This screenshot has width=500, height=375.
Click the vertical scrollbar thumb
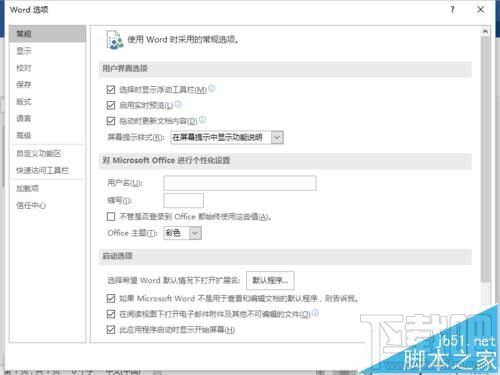click(485, 160)
